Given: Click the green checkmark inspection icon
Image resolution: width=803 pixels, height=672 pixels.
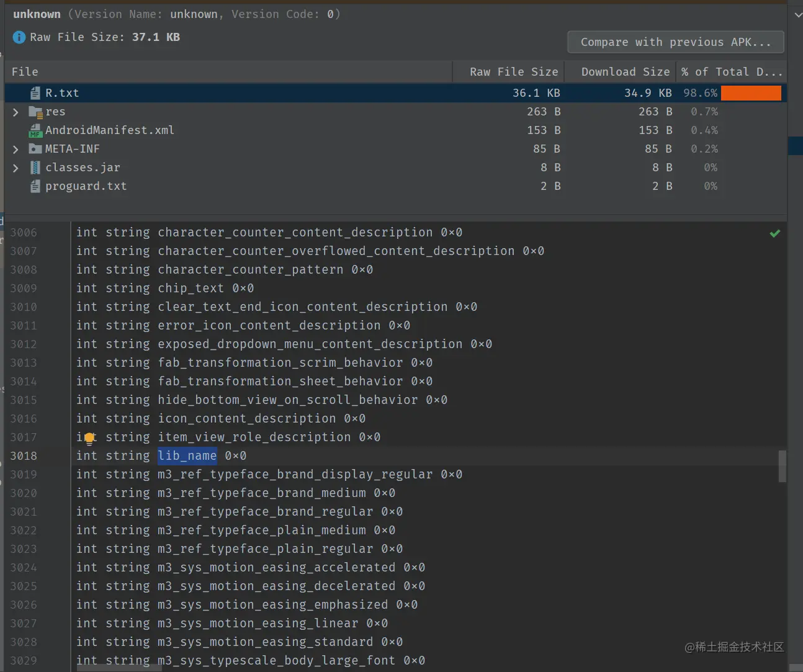Looking at the screenshot, I should (x=775, y=233).
